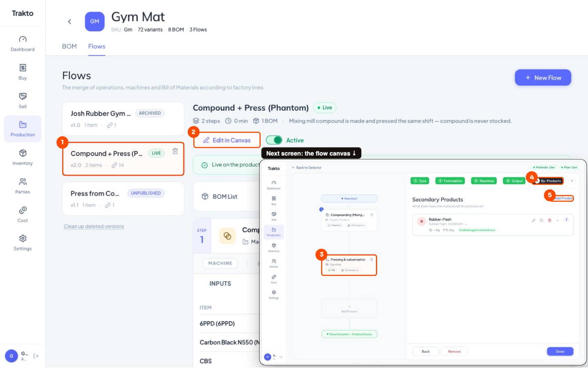This screenshot has height=368, width=588.
Task: Click the GM product avatar badge
Action: click(x=94, y=21)
